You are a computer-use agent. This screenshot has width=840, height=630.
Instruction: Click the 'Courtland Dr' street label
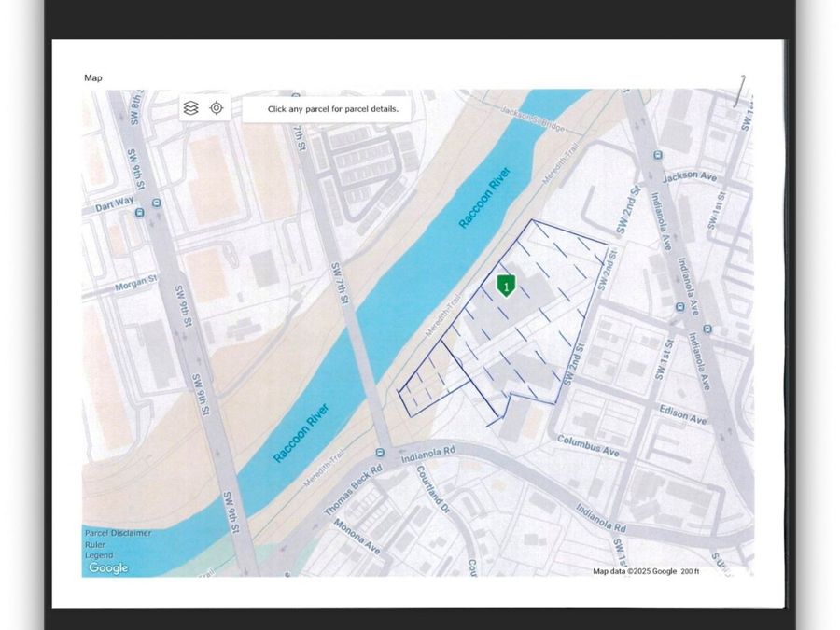[x=433, y=489]
